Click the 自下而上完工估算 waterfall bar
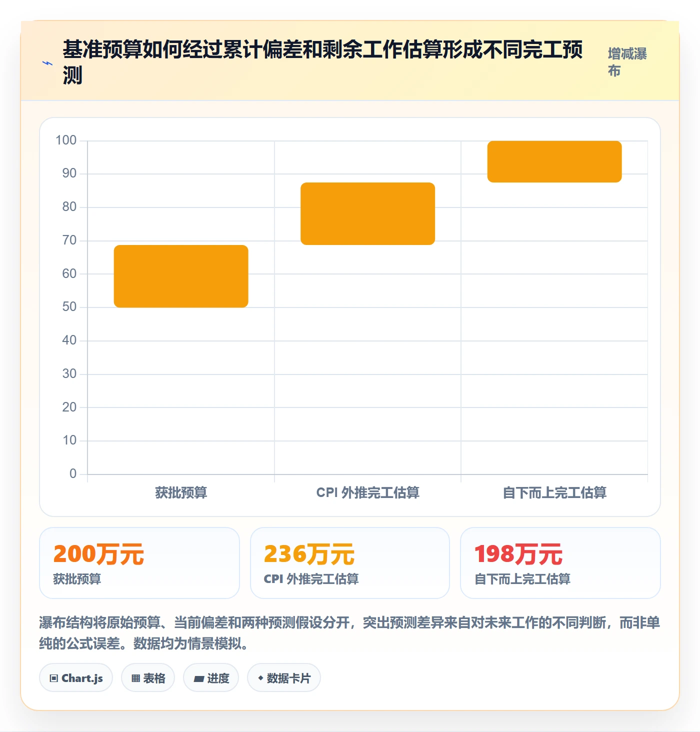700x732 pixels. pyautogui.click(x=554, y=161)
